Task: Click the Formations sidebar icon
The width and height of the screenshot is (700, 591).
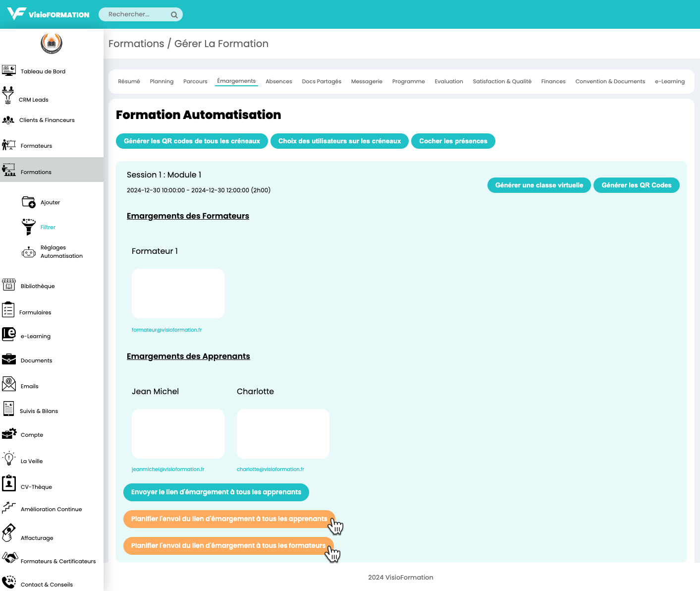Action: click(x=9, y=170)
